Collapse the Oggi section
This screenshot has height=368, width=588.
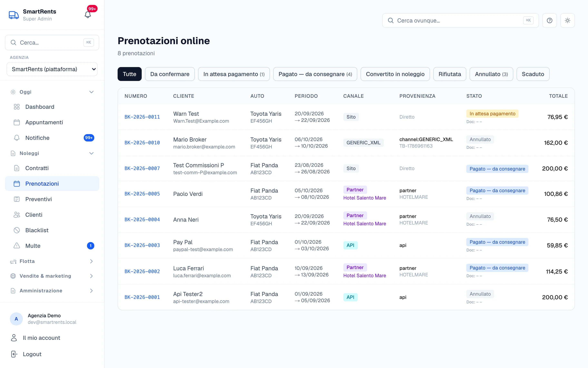[x=52, y=92]
